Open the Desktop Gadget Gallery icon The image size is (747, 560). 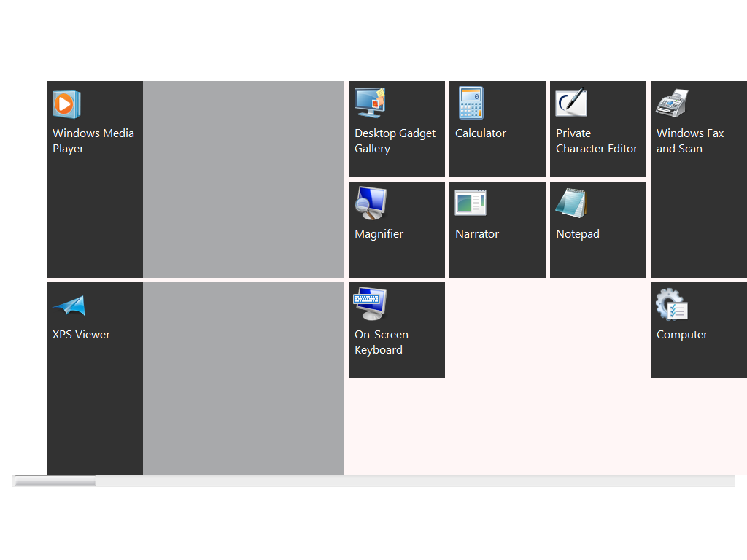click(x=370, y=102)
